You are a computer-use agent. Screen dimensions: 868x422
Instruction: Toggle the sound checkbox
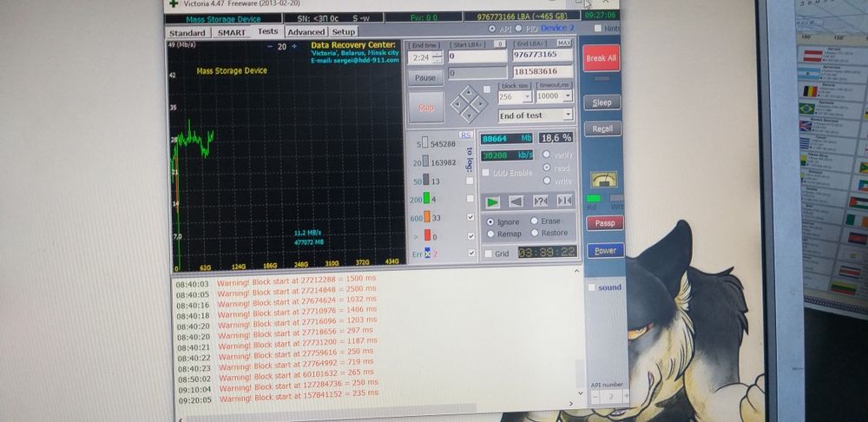pyautogui.click(x=591, y=287)
